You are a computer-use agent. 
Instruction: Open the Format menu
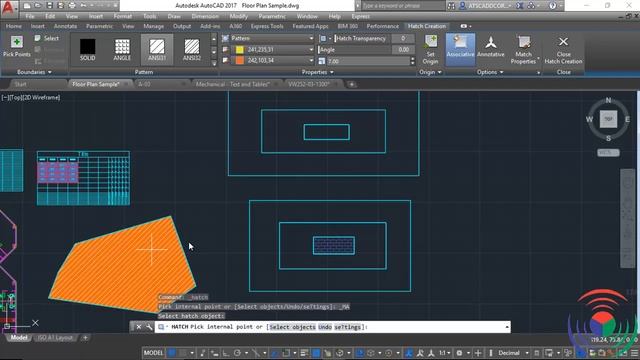pos(122,16)
